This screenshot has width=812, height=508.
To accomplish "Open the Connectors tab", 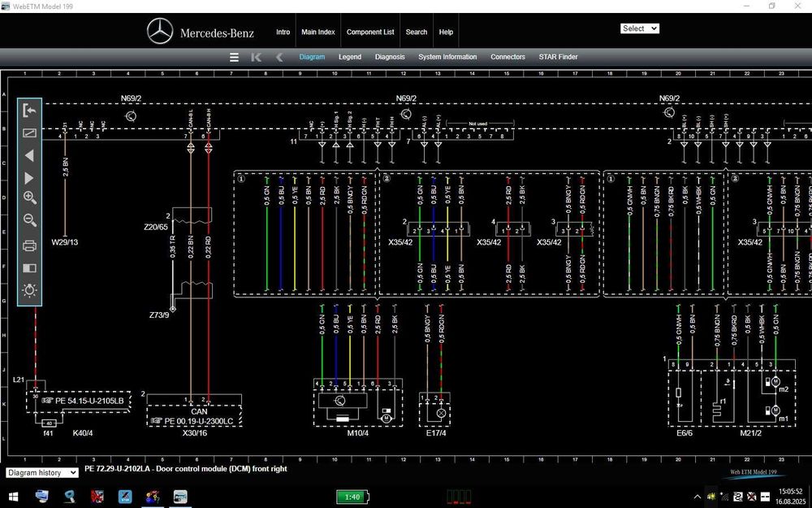I will pyautogui.click(x=508, y=57).
